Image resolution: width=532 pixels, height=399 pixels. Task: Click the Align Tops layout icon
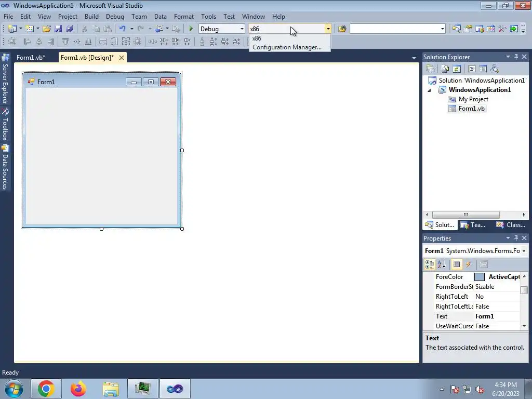pos(65,42)
